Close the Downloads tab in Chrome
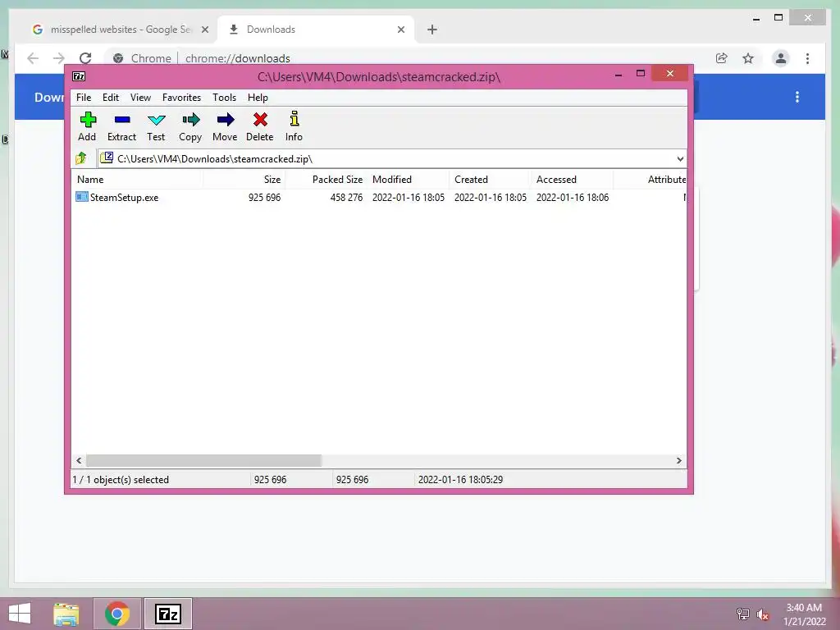 [x=400, y=30]
